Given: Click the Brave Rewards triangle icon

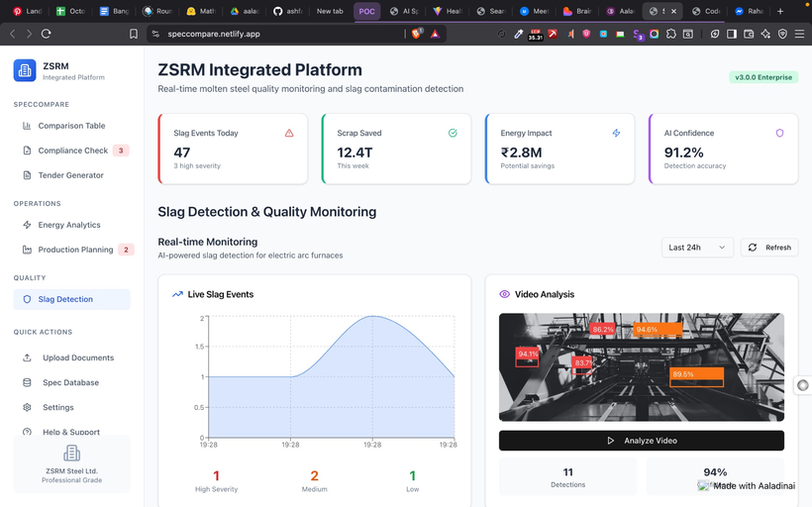Looking at the screenshot, I should tap(435, 35).
